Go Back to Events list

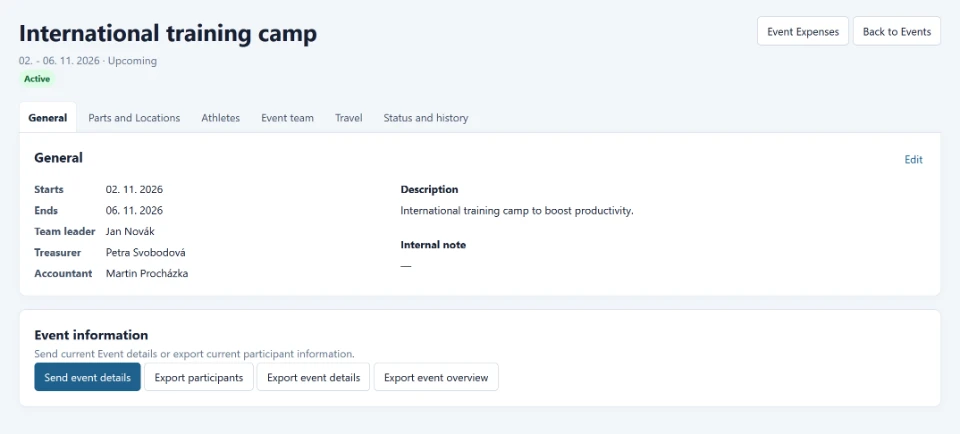897,32
